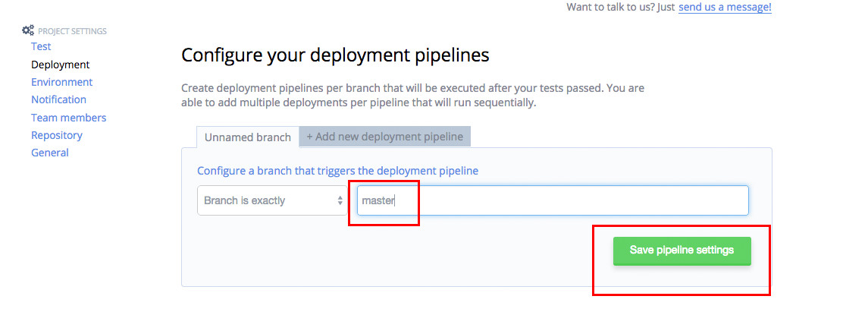868x334 pixels.
Task: Open the Test settings page
Action: click(41, 46)
